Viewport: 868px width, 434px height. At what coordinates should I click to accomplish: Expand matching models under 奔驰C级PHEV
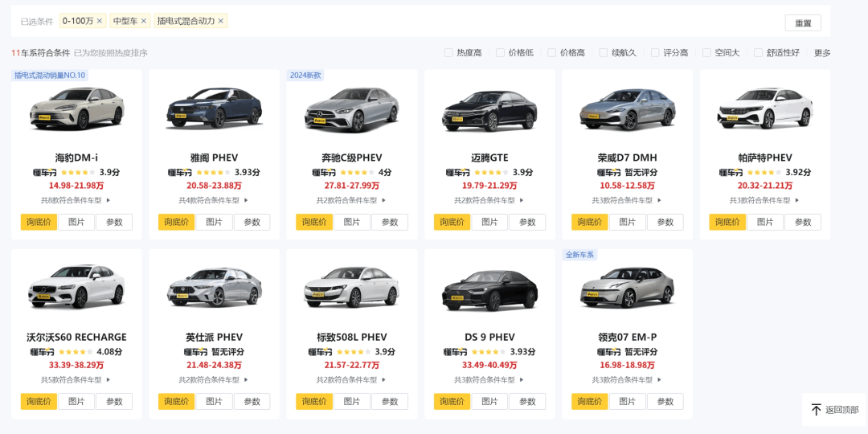tap(351, 200)
